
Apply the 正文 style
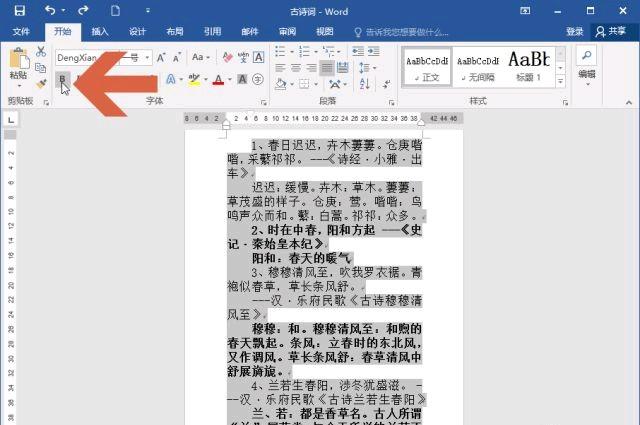click(427, 67)
